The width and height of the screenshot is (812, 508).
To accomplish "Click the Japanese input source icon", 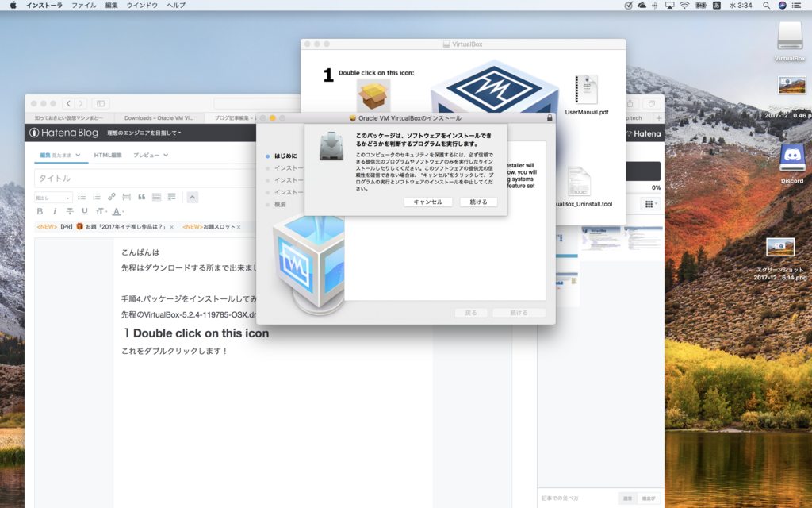I will tap(717, 6).
